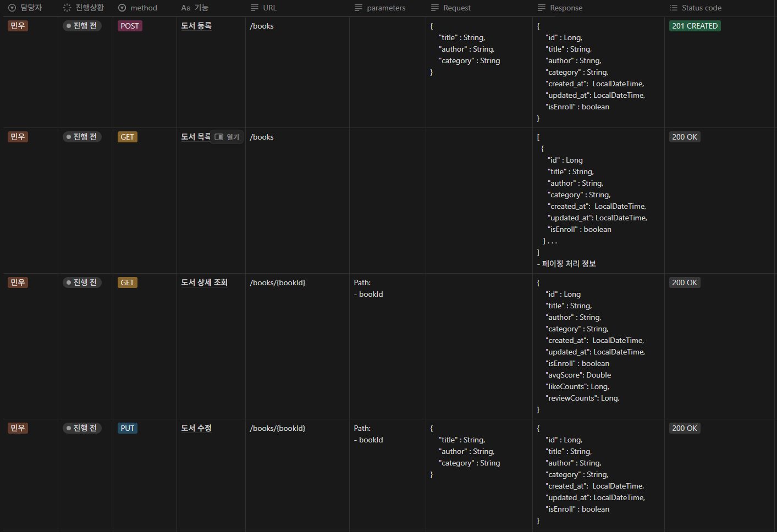Screen dimensions: 777x532
Task: Open the 도서 목록 page with 열기 button
Action: pyautogui.click(x=227, y=137)
